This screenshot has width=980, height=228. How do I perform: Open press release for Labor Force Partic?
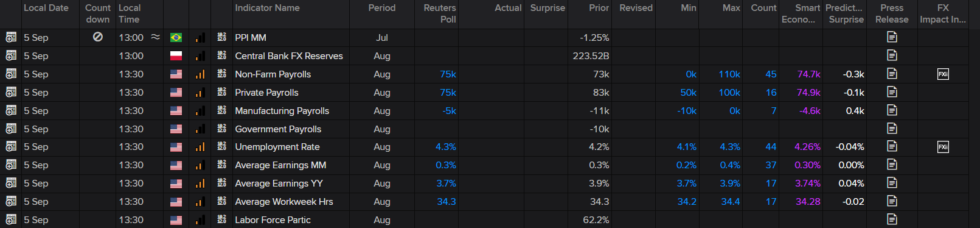[x=892, y=219]
